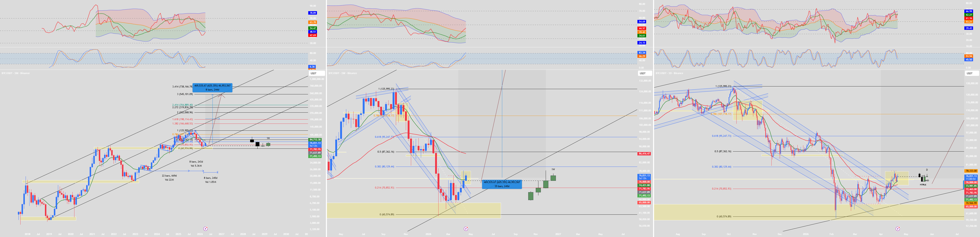
Task: Click the orange 78,333.00 price label on daily chart
Action: pyautogui.click(x=971, y=171)
